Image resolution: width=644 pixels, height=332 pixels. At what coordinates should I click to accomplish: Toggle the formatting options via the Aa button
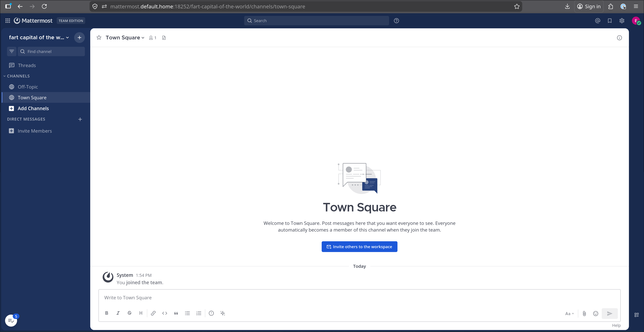coord(569,314)
